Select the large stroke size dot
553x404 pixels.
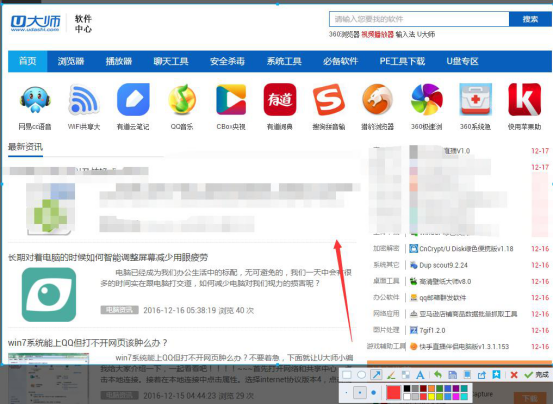coord(374,392)
